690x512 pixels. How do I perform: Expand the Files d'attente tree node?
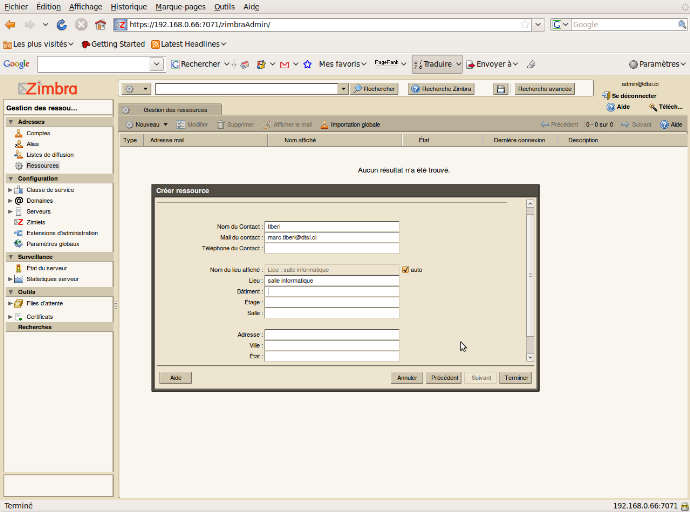(10, 303)
